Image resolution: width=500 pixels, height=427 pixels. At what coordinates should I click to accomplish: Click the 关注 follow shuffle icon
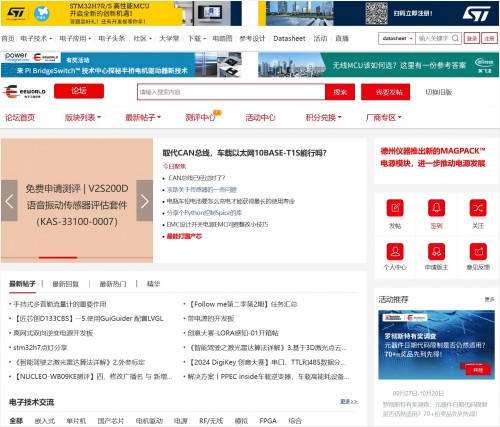pyautogui.click(x=478, y=208)
